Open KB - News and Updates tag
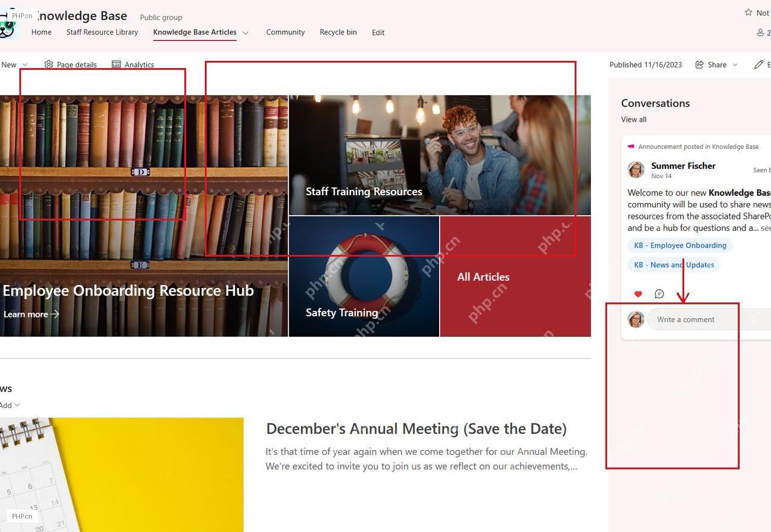 (674, 264)
